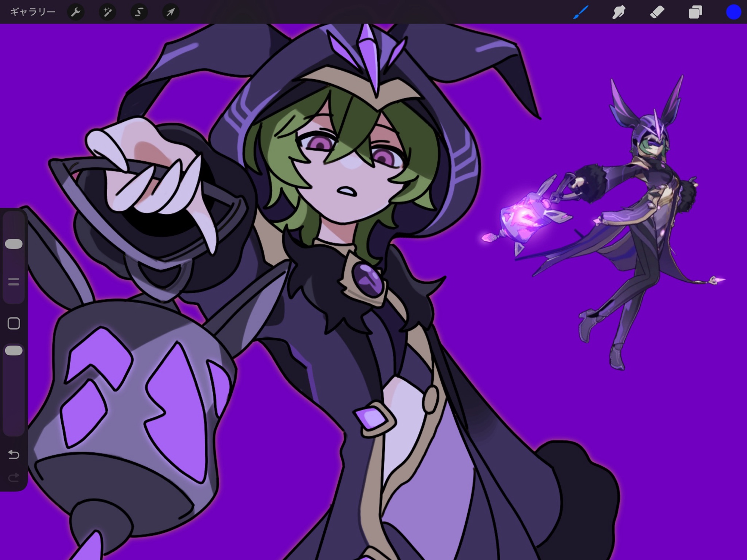Click the brush opacity slider handle
This screenshot has width=747, height=560.
pyautogui.click(x=14, y=350)
